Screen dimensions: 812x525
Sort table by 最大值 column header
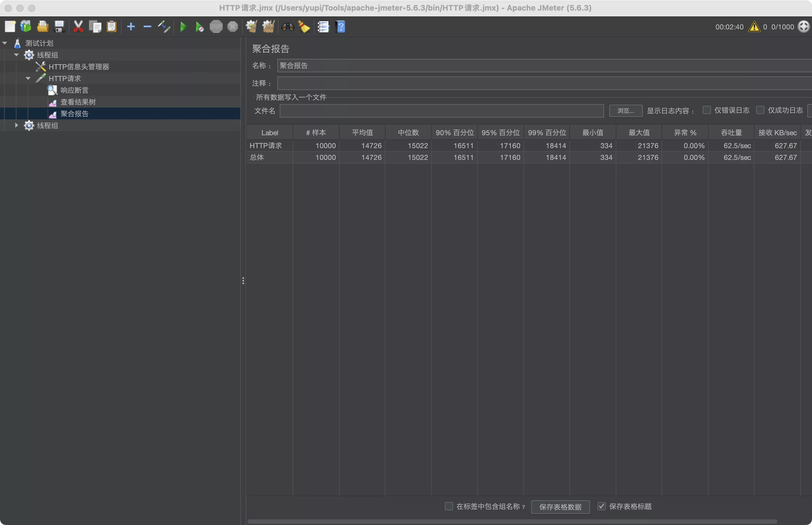tap(639, 132)
